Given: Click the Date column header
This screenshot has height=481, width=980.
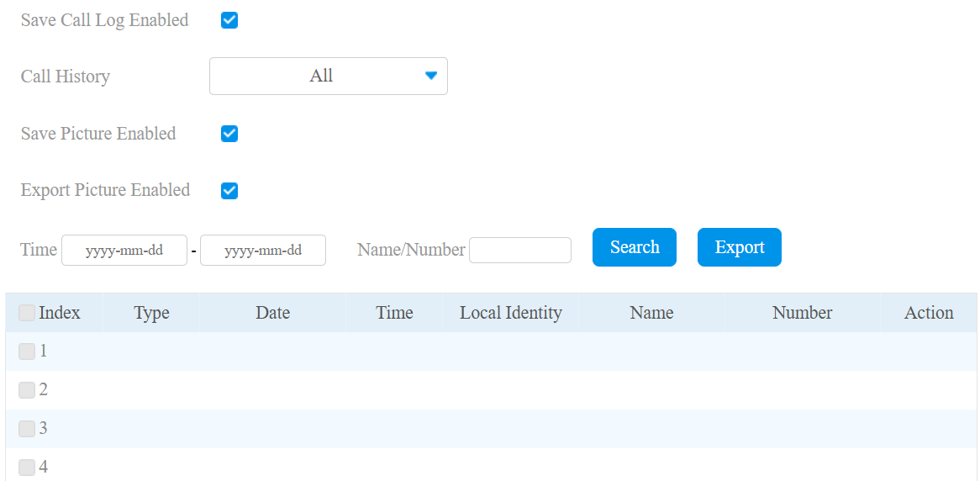Looking at the screenshot, I should point(273,313).
